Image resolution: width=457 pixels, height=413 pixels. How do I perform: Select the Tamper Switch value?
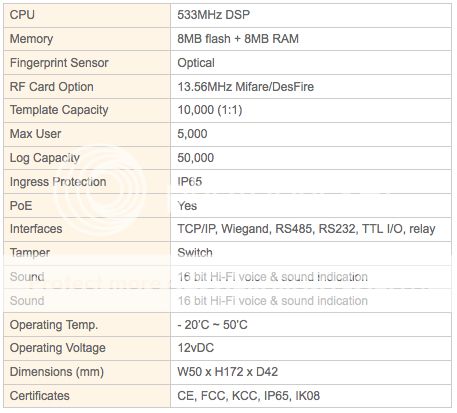pos(195,252)
